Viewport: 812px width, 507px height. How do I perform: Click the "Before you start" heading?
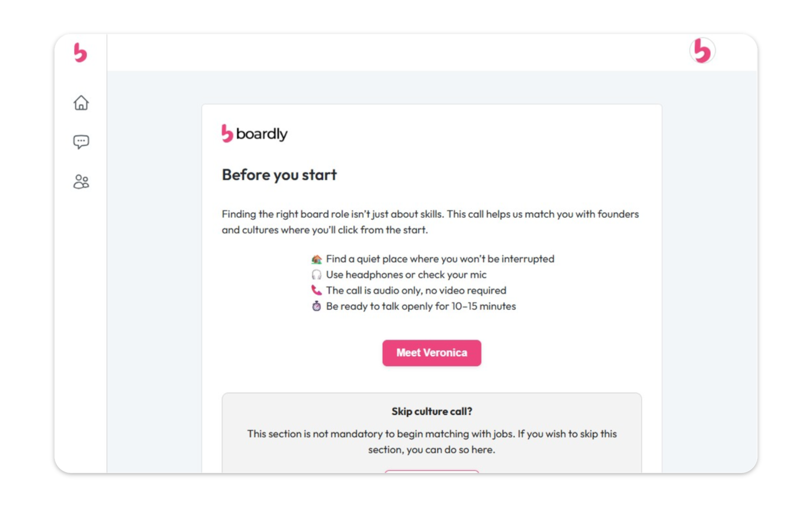click(279, 175)
